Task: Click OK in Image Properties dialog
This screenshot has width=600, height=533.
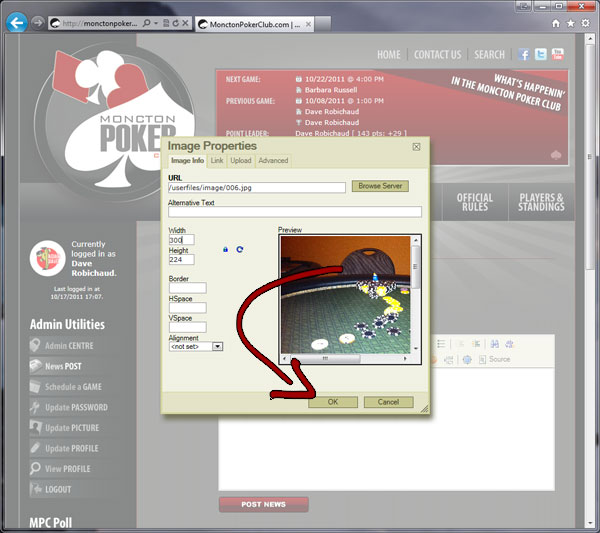Action: point(333,402)
